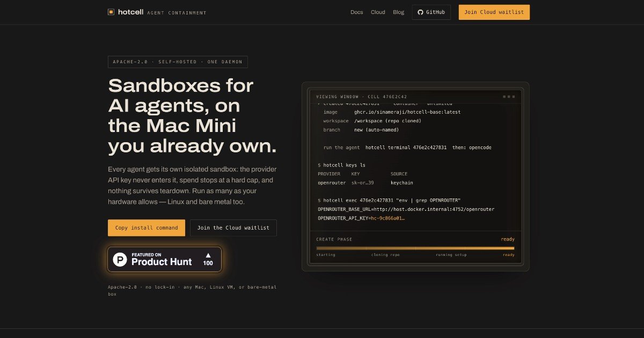Click the OPENROUTER_BASE_URL output line
This screenshot has height=338, width=644.
(x=406, y=209)
